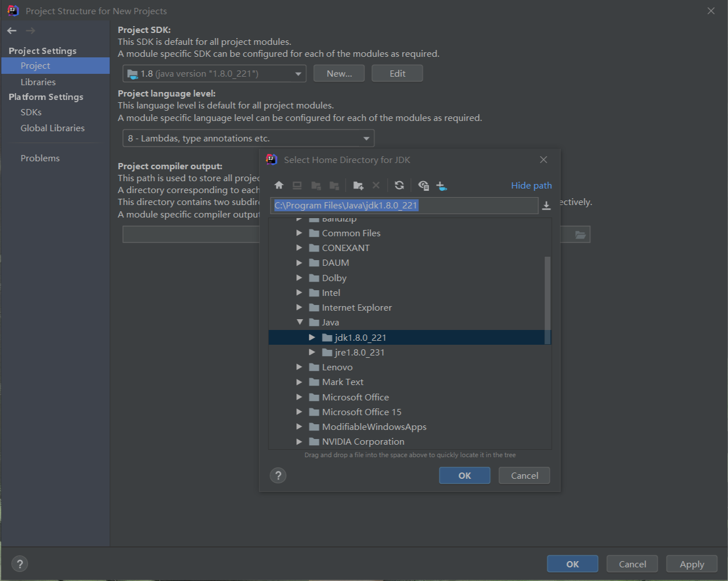Expand the Mark Text folder
The image size is (728, 581).
click(299, 382)
